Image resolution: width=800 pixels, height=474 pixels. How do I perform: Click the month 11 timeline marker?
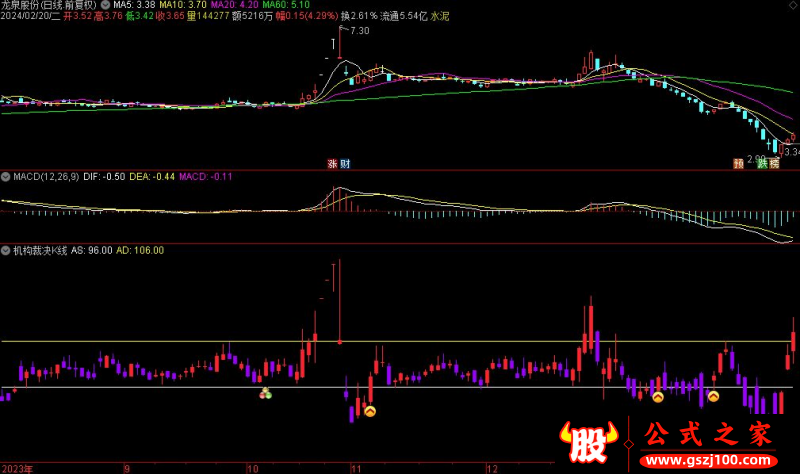(356, 469)
